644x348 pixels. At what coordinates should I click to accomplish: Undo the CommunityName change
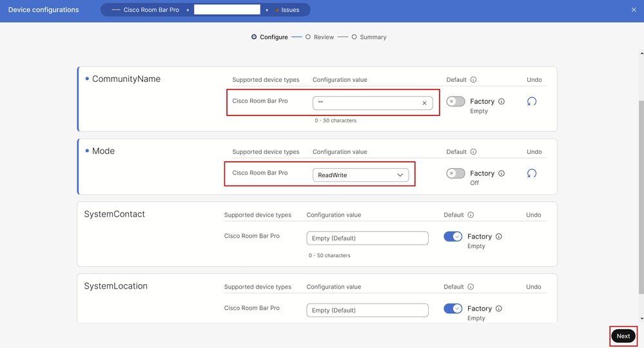[531, 101]
